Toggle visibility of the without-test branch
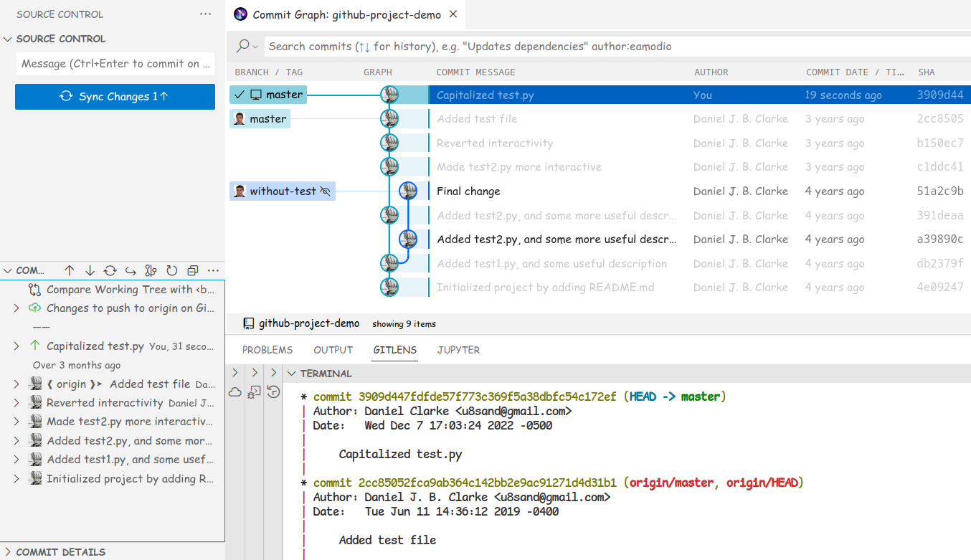The width and height of the screenshot is (971, 560). (326, 191)
